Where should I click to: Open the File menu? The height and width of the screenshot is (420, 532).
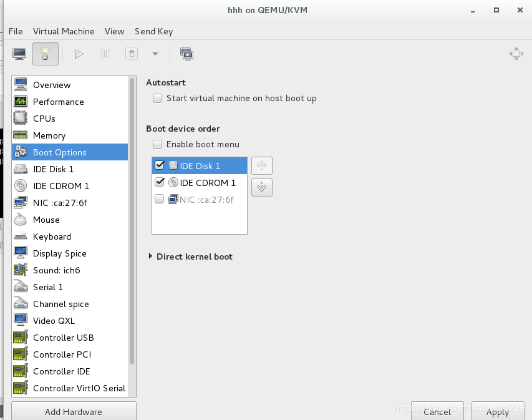coord(16,31)
